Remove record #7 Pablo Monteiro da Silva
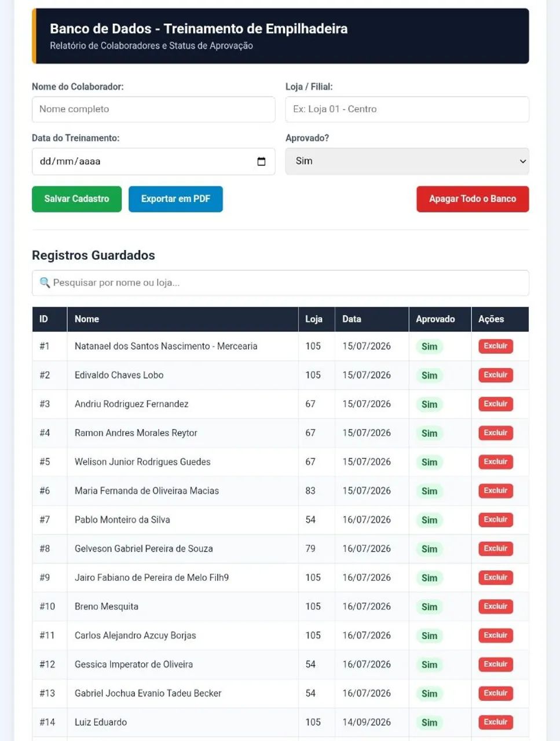 pos(496,520)
